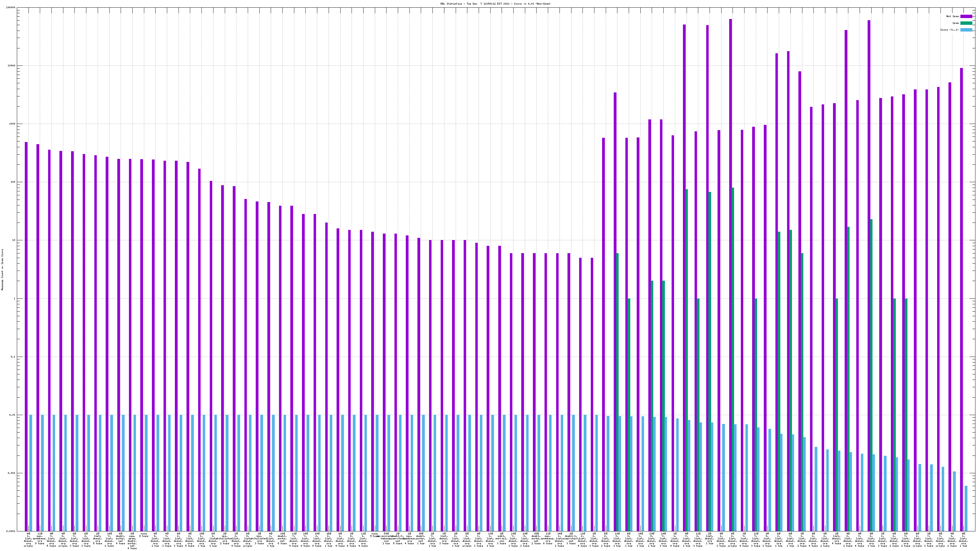Click the 10000 y-axis tick label
This screenshot has width=980, height=551.
(x=12, y=66)
